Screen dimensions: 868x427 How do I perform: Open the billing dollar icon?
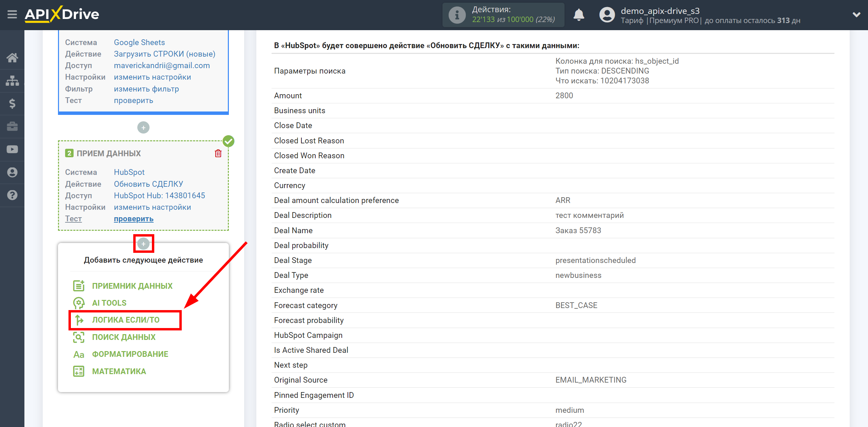coord(12,103)
